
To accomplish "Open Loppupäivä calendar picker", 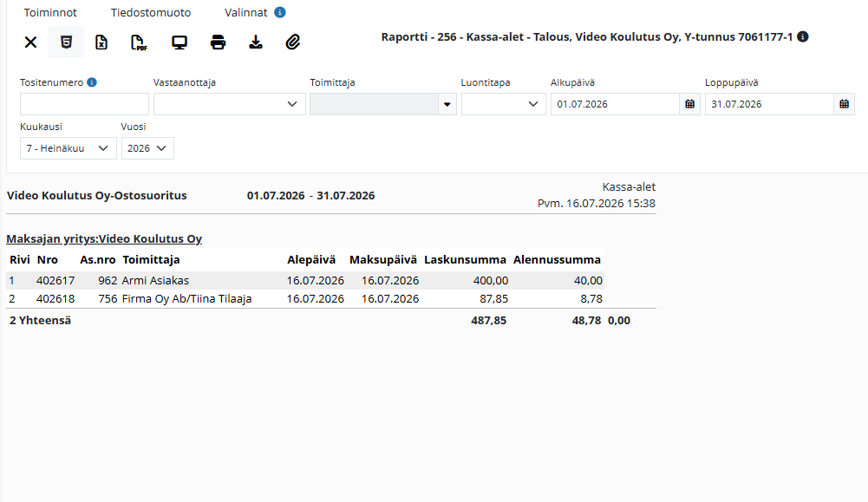I will (845, 104).
